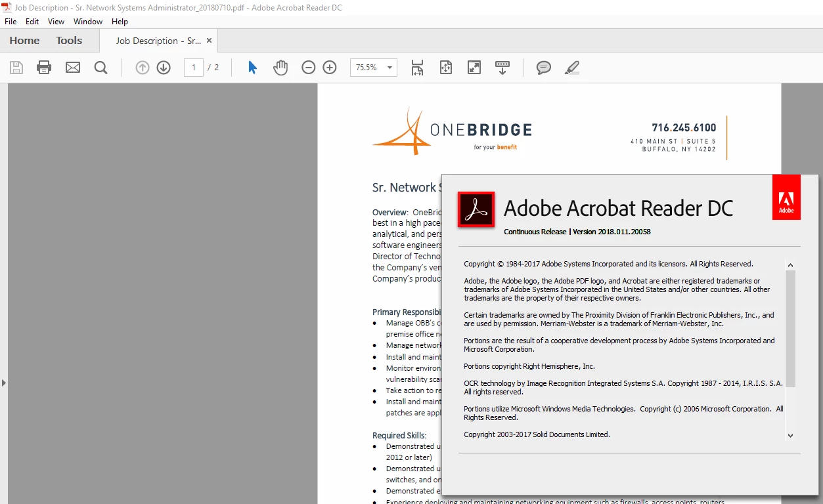Image resolution: width=823 pixels, height=504 pixels.
Task: Click scrolling page display icon
Action: [x=502, y=68]
